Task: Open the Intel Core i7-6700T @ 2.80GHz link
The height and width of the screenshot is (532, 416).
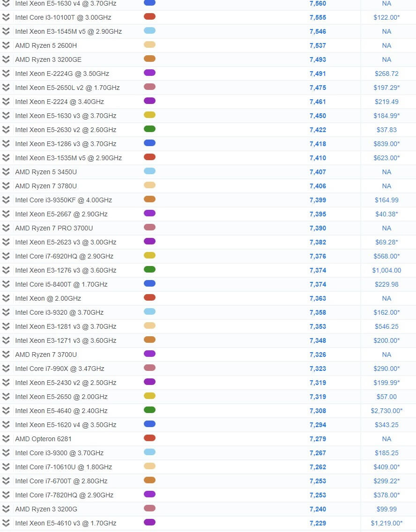Action: pos(61,481)
